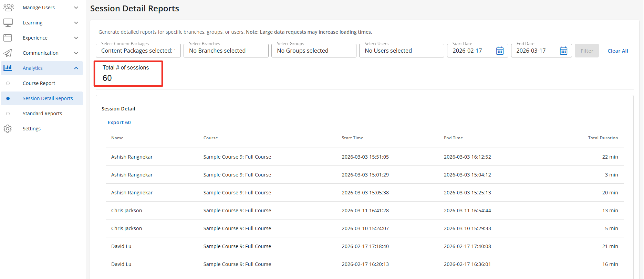Click the Settings gear icon

(x=8, y=129)
